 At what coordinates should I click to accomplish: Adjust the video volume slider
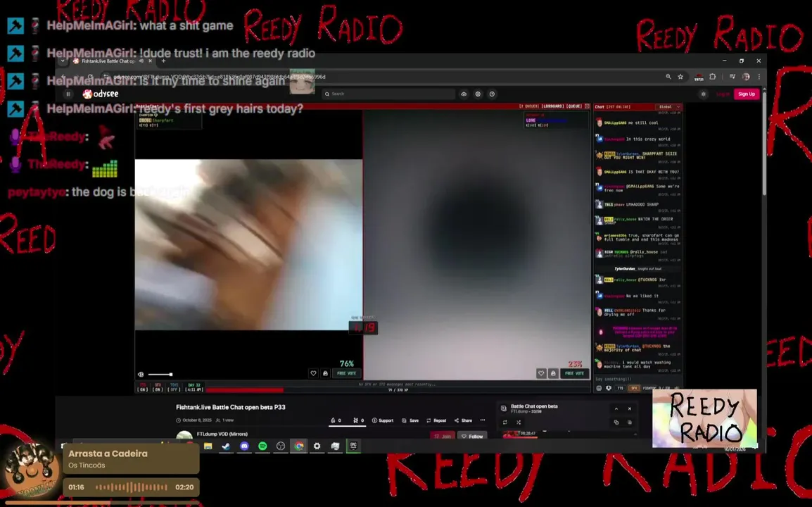160,375
